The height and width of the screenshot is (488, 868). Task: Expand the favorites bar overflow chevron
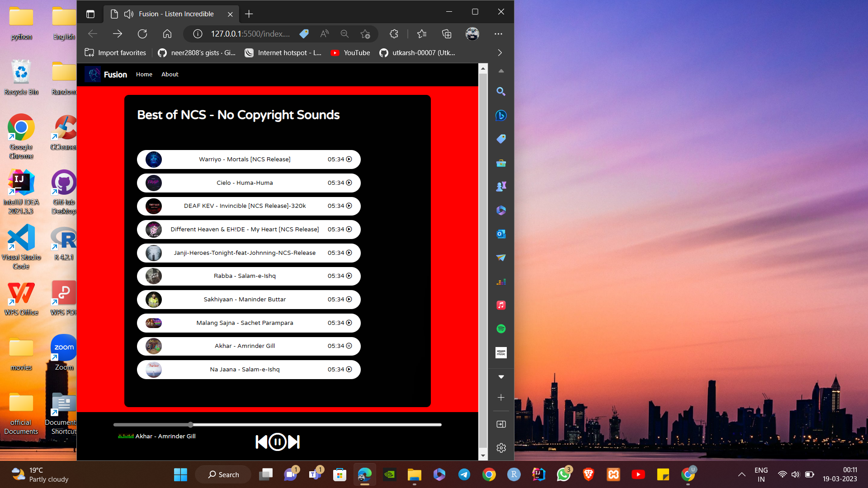coord(500,53)
